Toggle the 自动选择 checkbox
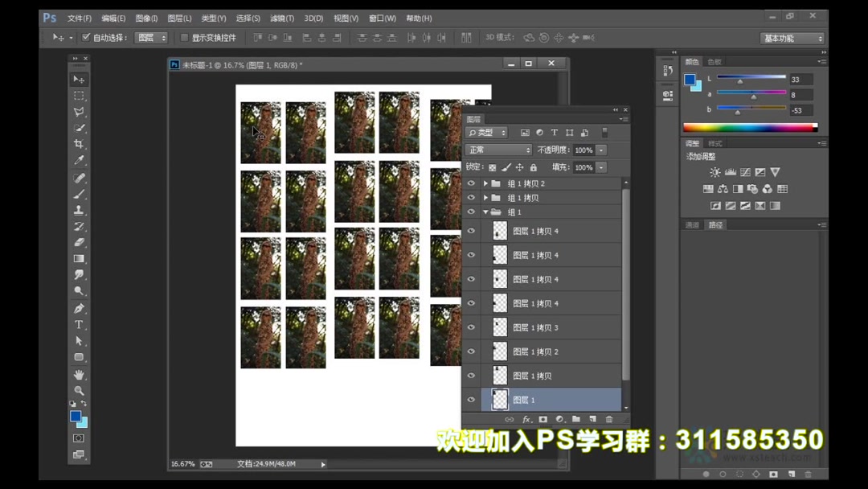Image resolution: width=868 pixels, height=489 pixels. 85,37
